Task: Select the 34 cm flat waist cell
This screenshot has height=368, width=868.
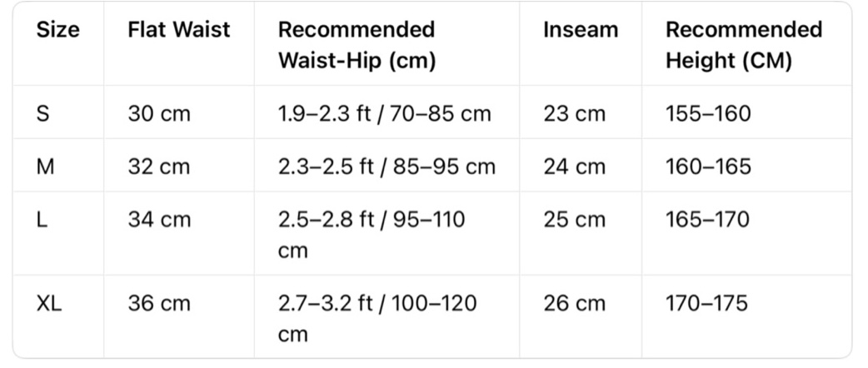Action: tap(158, 220)
